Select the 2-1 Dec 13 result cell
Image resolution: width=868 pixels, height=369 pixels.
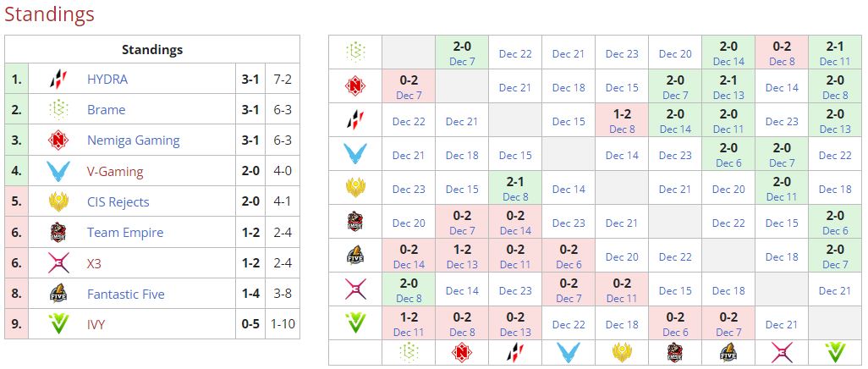click(x=728, y=86)
